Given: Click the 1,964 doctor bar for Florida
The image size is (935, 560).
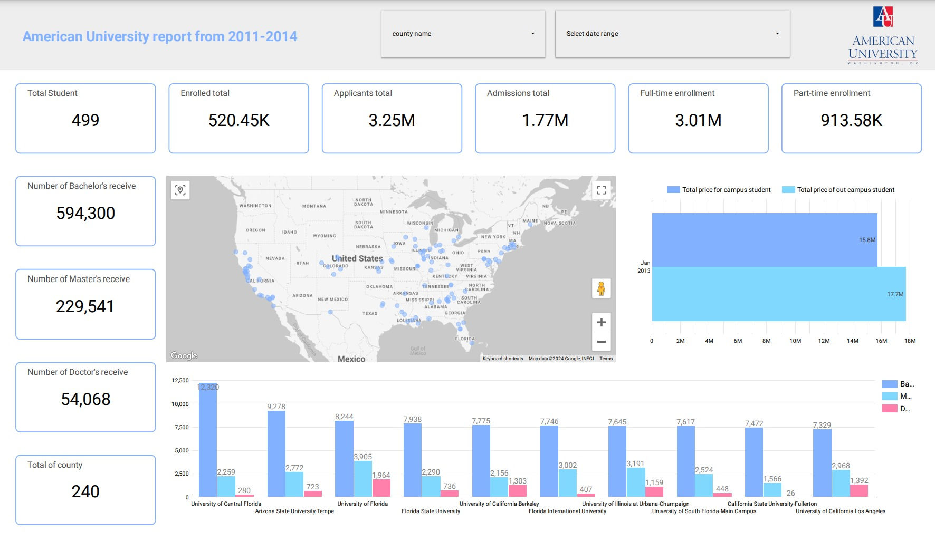Looking at the screenshot, I should [x=381, y=488].
